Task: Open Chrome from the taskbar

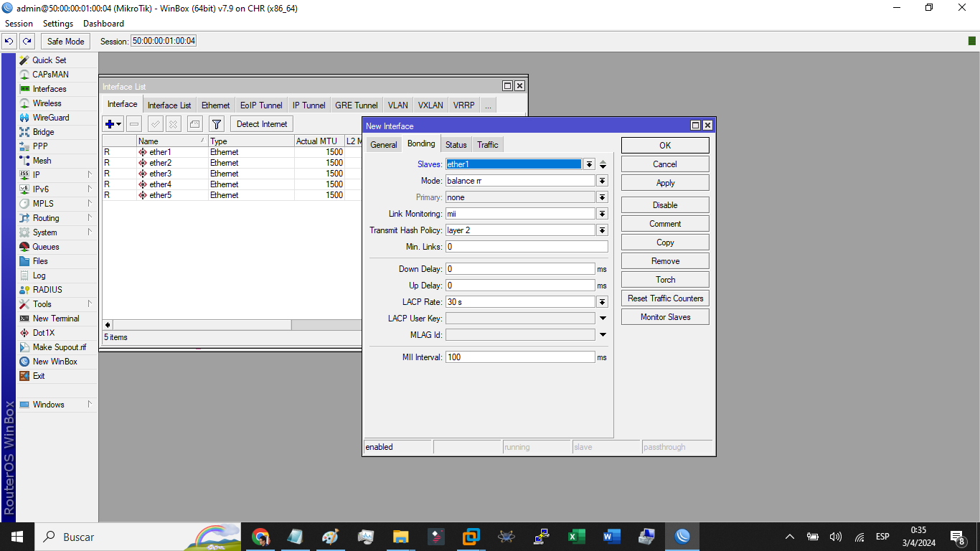Action: pos(260,537)
